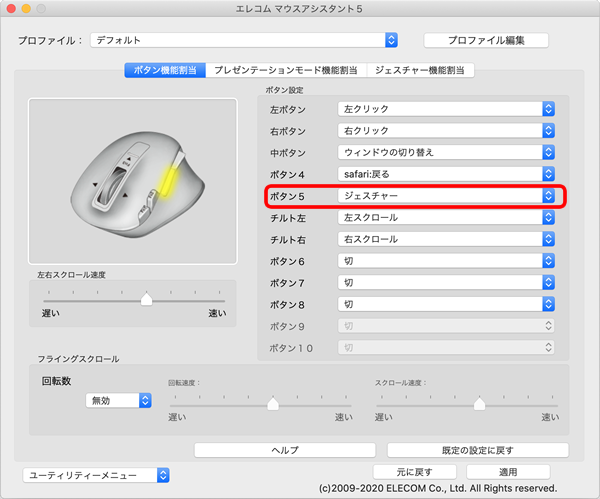Image resolution: width=600 pixels, height=499 pixels.
Task: Click the 既定の設定に戻す button
Action: [x=478, y=450]
